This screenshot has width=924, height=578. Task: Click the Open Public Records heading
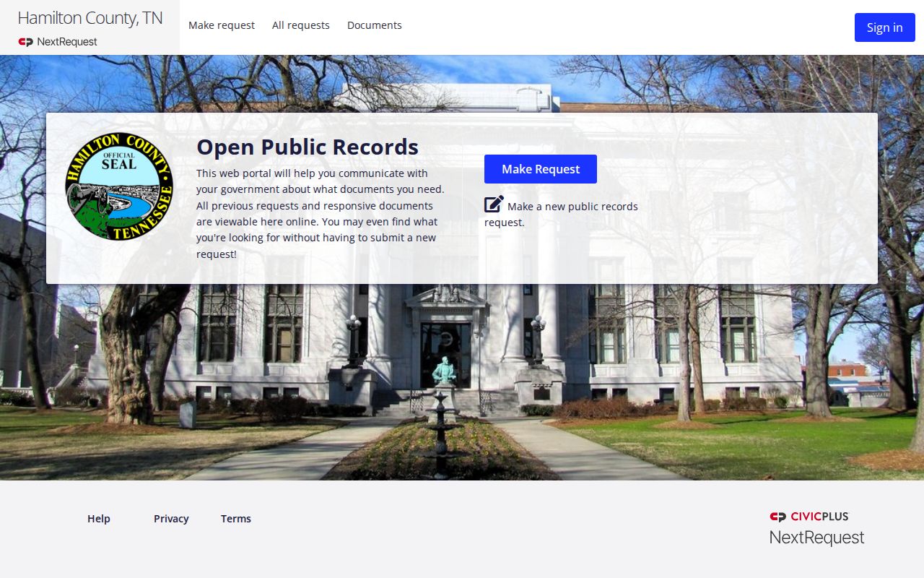tap(308, 147)
